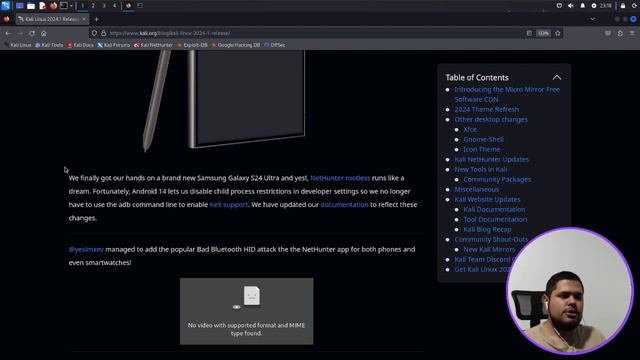The height and width of the screenshot is (360, 640).
Task: Open the Kali Forums bookmark
Action: (x=114, y=45)
